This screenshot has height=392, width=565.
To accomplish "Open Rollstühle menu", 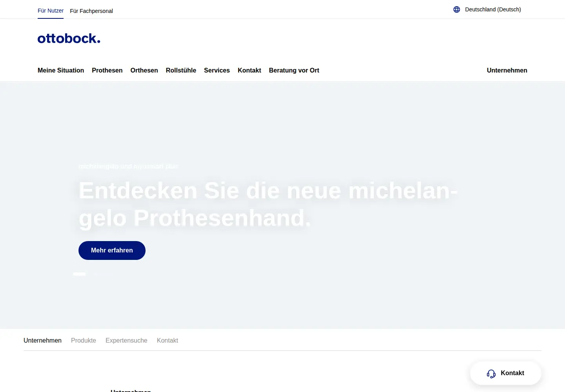I will click(x=181, y=70).
